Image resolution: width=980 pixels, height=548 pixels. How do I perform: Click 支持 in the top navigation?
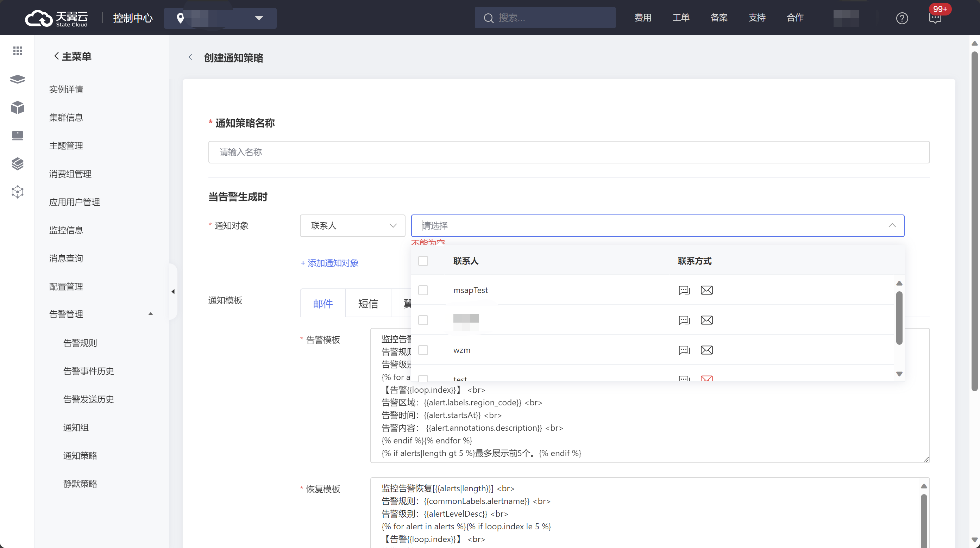click(757, 18)
